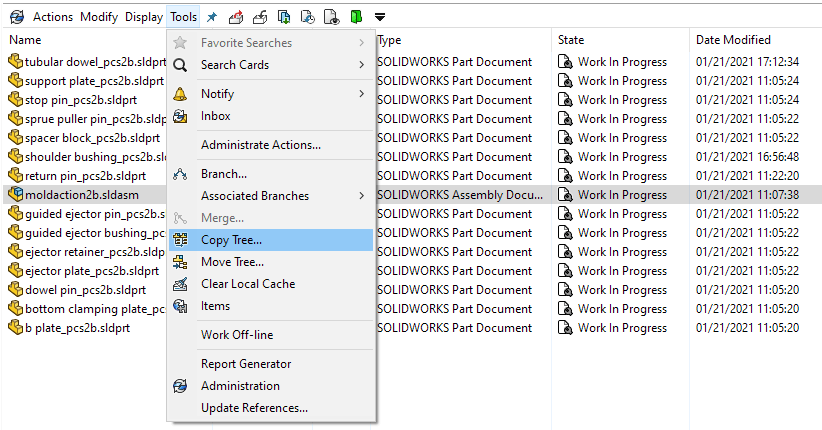Click part icon of shoulder bushing file
This screenshot has width=822, height=430.
[x=16, y=156]
